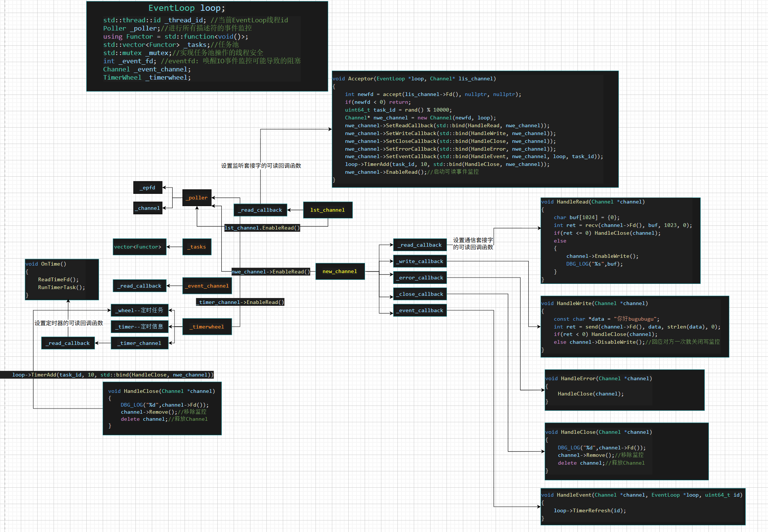Viewport: 768px width, 532px height.
Task: Select the HandleError function code block
Action: pos(624,390)
